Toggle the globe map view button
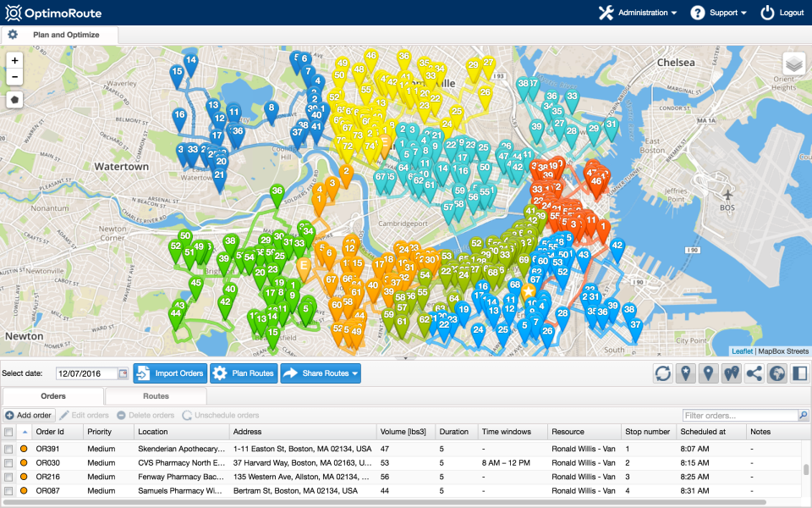Screen dimensions: 812x508 (x=776, y=373)
